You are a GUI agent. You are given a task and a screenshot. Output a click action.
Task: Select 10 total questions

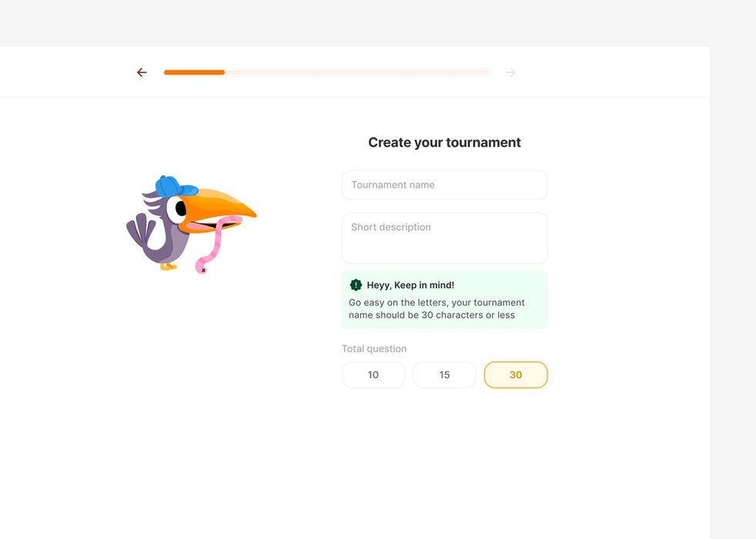point(373,374)
